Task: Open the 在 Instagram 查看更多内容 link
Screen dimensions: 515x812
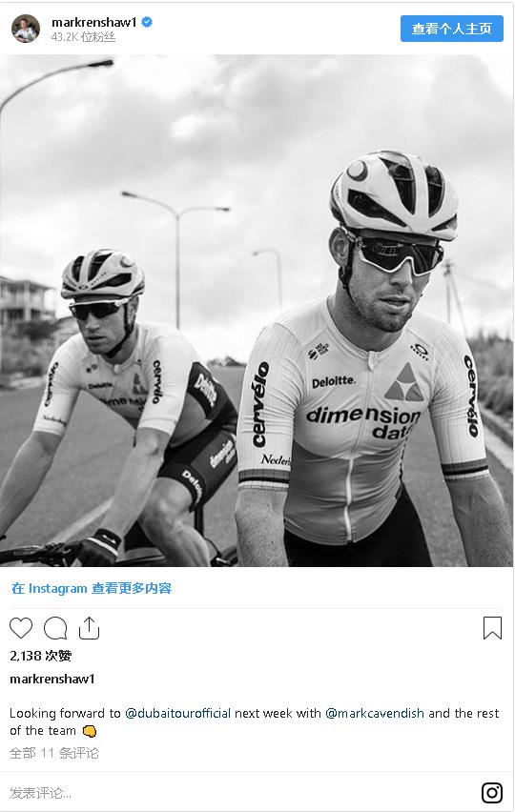Action: 92,588
